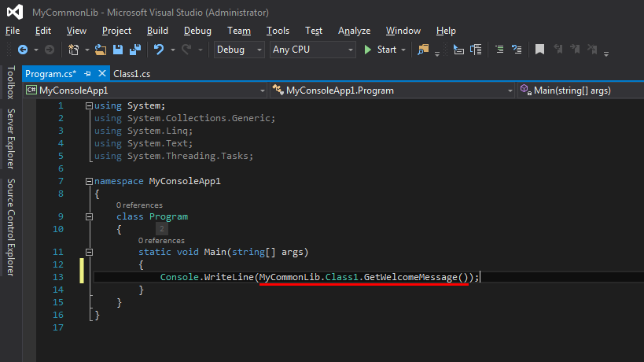The image size is (644, 362).
Task: Click the Find in Files icon
Action: [x=425, y=50]
